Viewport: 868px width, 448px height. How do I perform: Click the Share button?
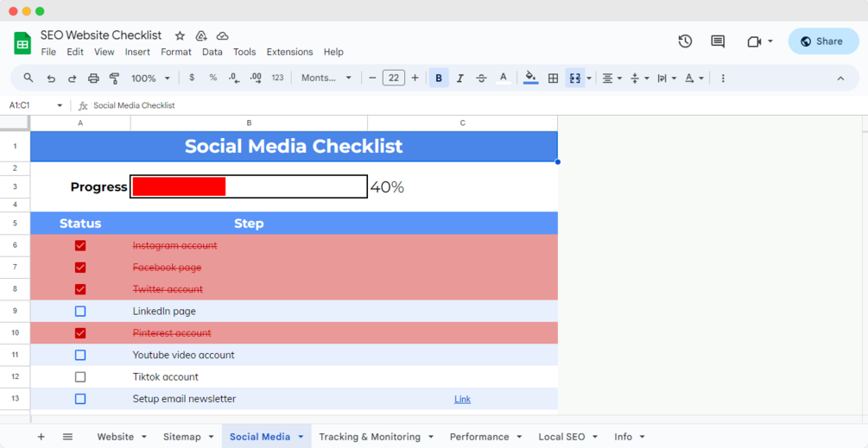tap(823, 41)
